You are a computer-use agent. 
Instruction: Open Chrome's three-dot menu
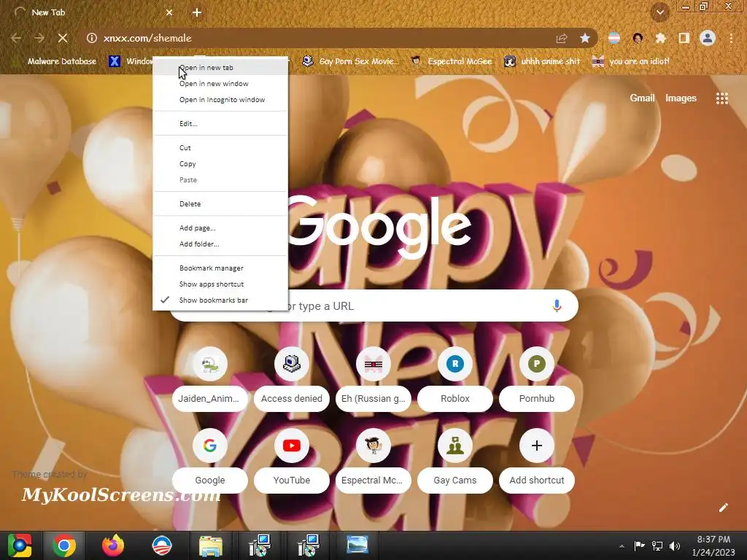[x=731, y=38]
